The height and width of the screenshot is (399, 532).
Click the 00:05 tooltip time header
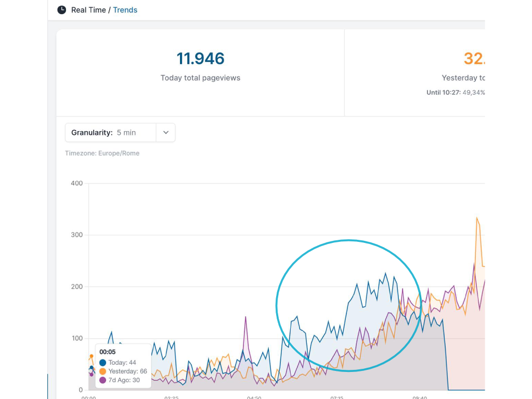coord(107,352)
